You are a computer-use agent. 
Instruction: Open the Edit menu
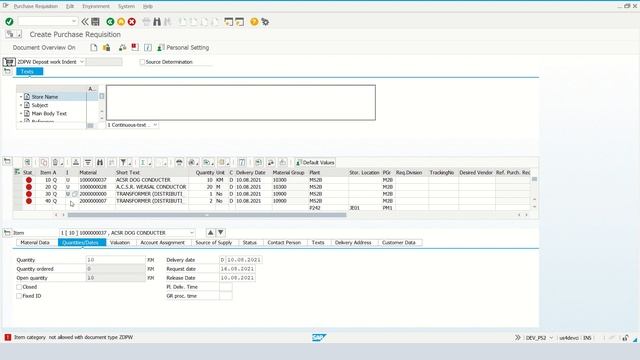[x=70, y=6]
